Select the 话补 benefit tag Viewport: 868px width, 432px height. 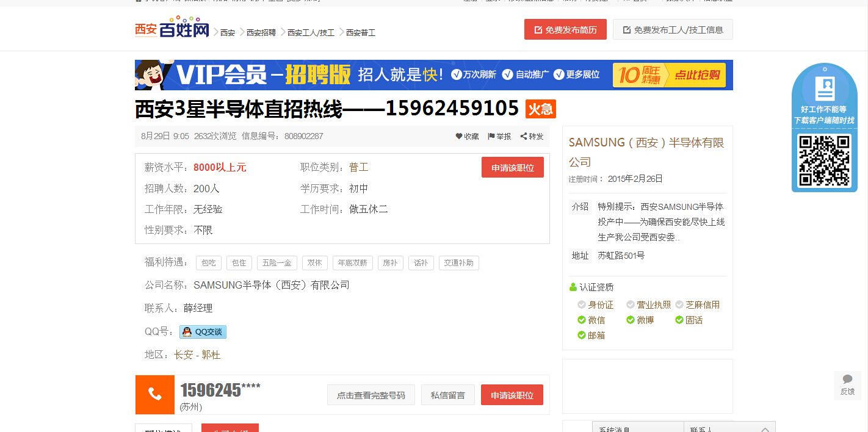tap(421, 263)
